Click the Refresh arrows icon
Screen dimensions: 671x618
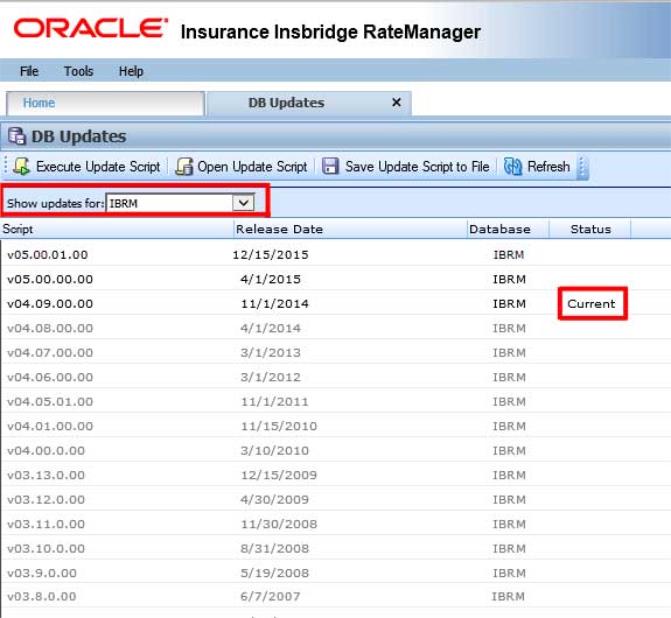click(x=513, y=166)
